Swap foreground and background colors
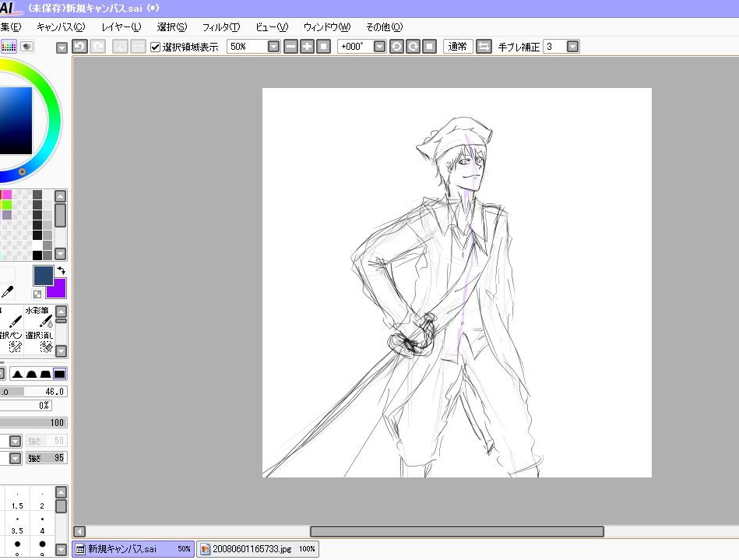 click(62, 271)
